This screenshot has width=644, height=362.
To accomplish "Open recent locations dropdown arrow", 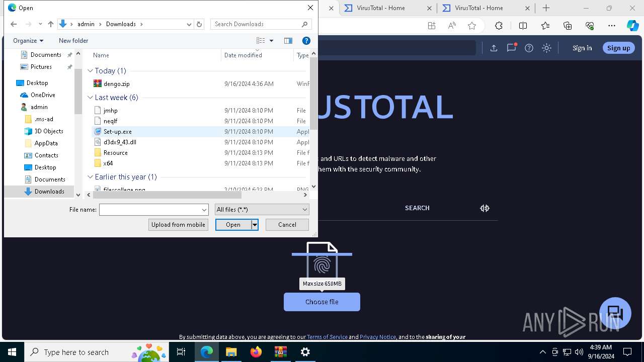I will [x=40, y=24].
